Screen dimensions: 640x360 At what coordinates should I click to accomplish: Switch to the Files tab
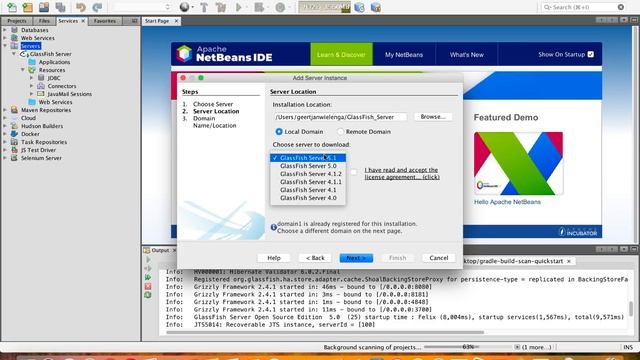point(44,21)
